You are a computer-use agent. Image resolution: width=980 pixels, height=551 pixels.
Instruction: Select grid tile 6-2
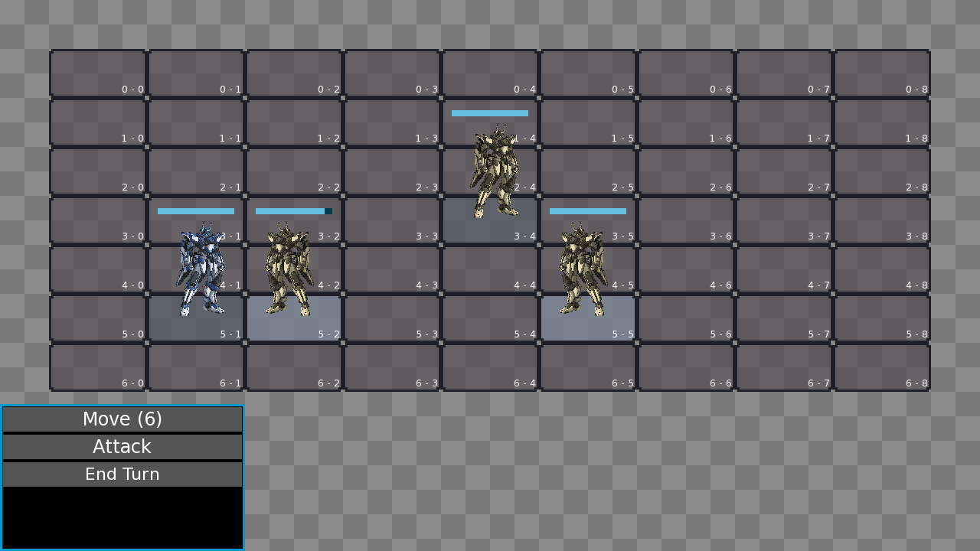point(294,367)
